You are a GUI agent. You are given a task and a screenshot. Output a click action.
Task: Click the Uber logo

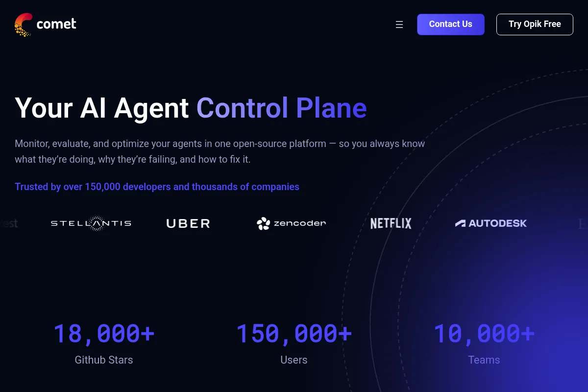coord(189,223)
